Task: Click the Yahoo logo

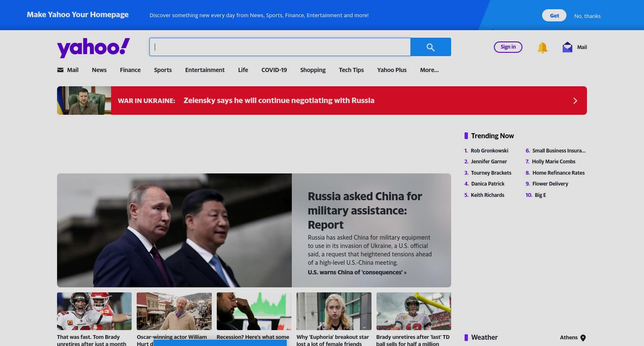Action: click(x=93, y=48)
